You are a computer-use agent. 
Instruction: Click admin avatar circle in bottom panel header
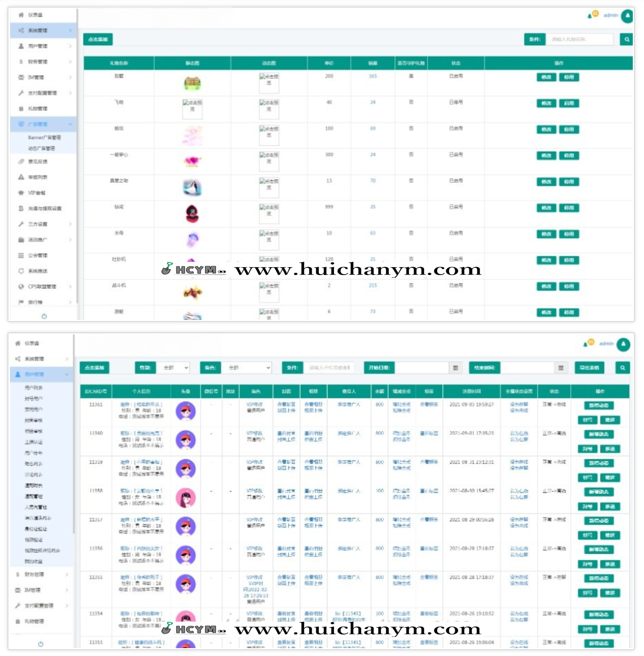pos(623,344)
